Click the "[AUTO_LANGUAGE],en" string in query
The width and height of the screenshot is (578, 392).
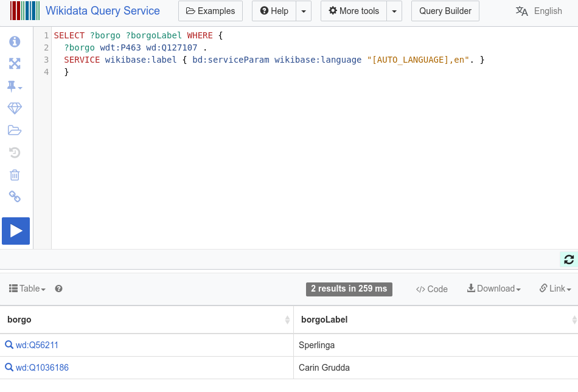418,60
